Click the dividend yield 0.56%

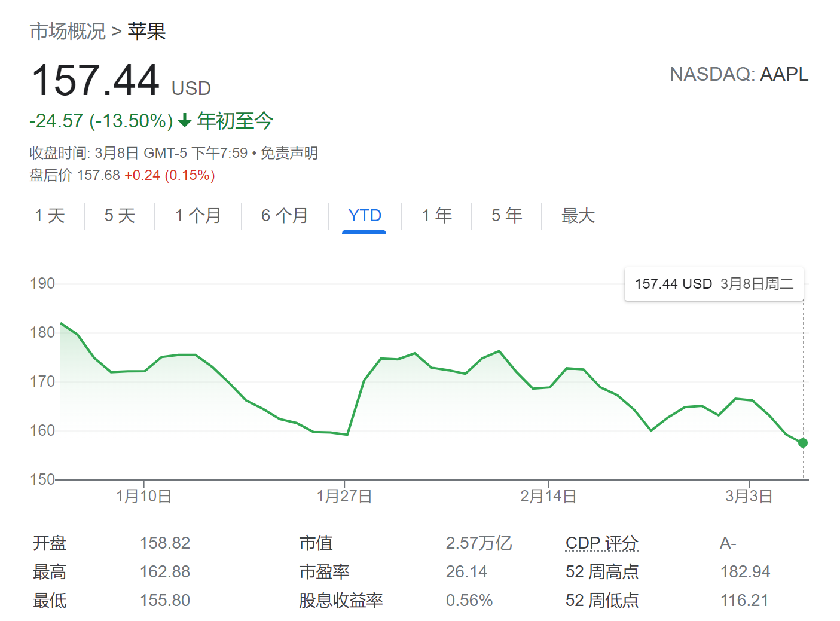click(x=469, y=600)
